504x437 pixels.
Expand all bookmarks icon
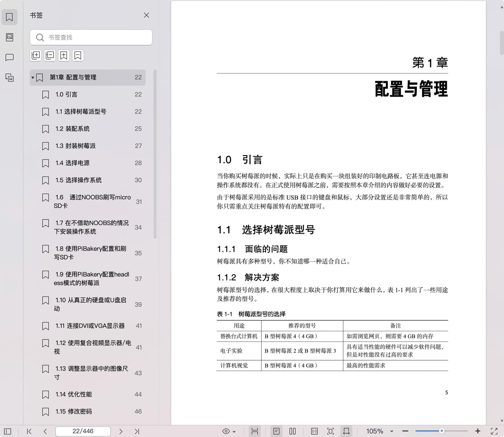click(36, 55)
